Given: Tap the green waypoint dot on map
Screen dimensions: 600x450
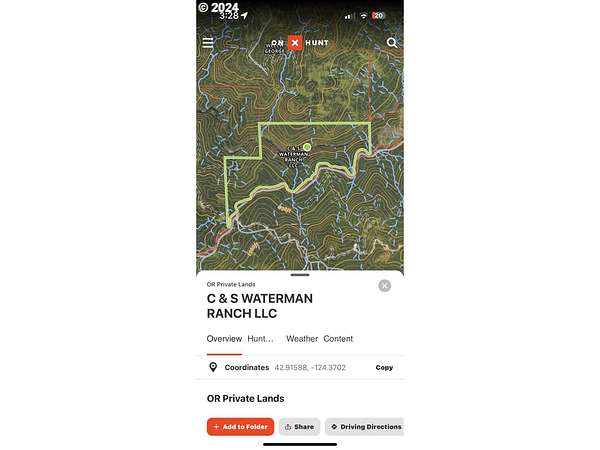Looking at the screenshot, I should click(307, 147).
